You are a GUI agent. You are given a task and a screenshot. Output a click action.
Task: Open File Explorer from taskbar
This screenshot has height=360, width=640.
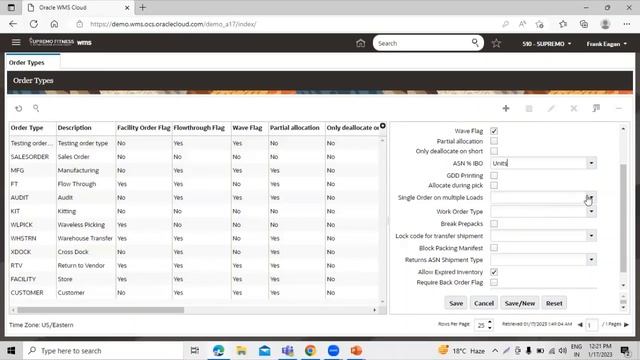point(241,351)
